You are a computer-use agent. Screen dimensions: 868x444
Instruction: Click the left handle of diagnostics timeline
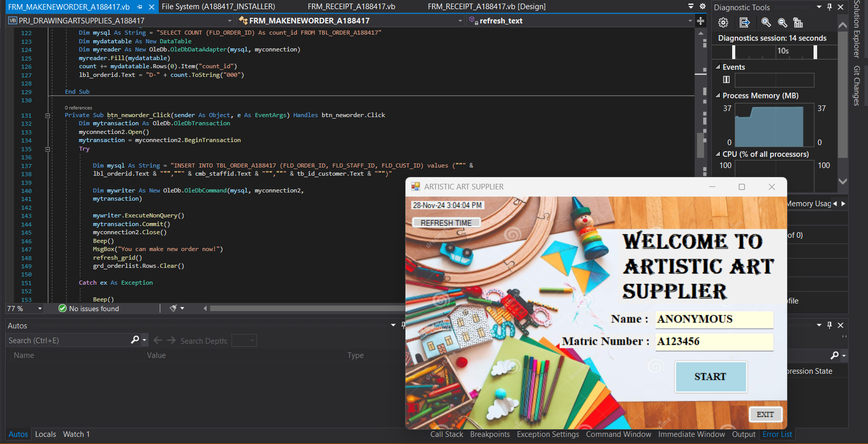click(x=733, y=52)
